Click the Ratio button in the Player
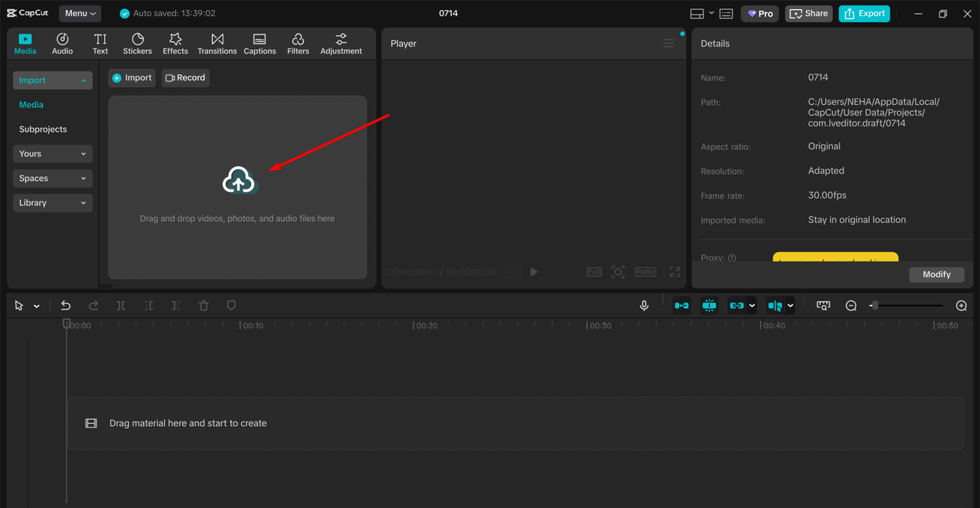980x508 pixels. point(645,272)
